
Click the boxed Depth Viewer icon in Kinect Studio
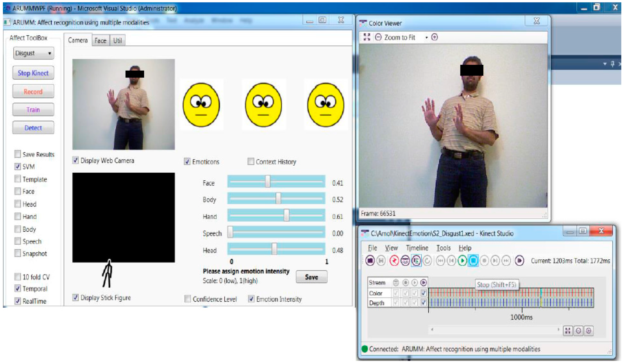coord(416,261)
